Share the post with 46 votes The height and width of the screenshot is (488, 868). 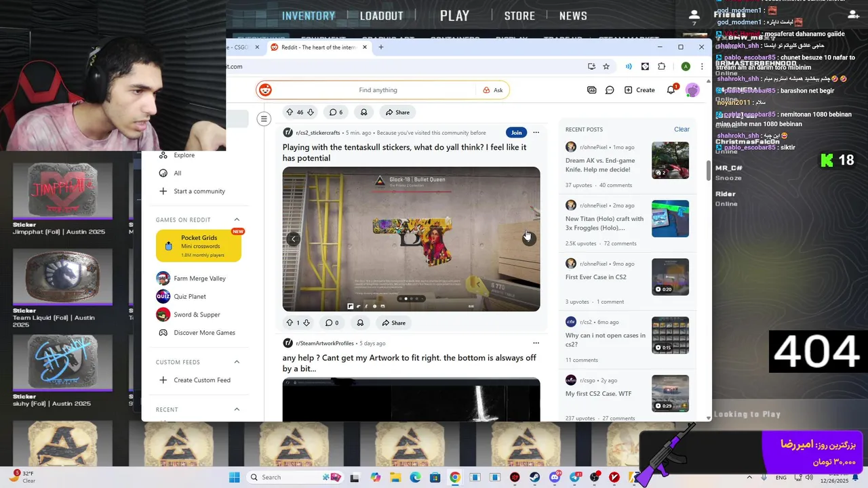[x=397, y=112]
